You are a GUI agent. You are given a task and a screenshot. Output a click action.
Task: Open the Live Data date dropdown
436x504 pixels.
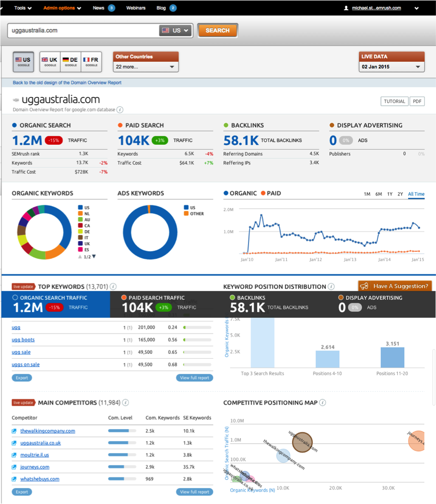(x=391, y=67)
